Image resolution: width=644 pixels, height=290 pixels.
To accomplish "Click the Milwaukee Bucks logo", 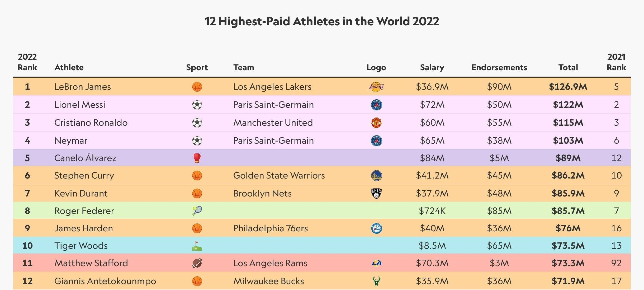I will pos(376,281).
